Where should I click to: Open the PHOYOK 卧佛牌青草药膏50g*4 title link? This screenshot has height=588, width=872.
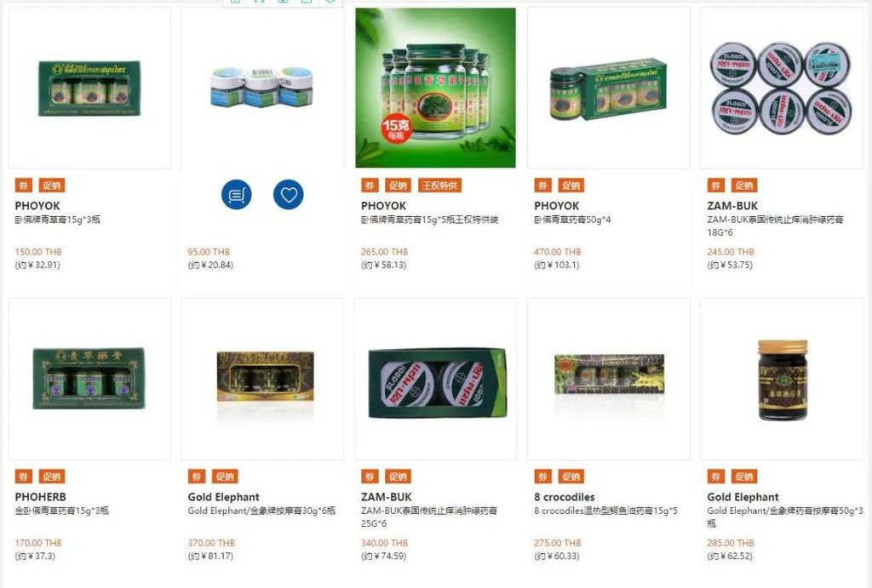572,220
